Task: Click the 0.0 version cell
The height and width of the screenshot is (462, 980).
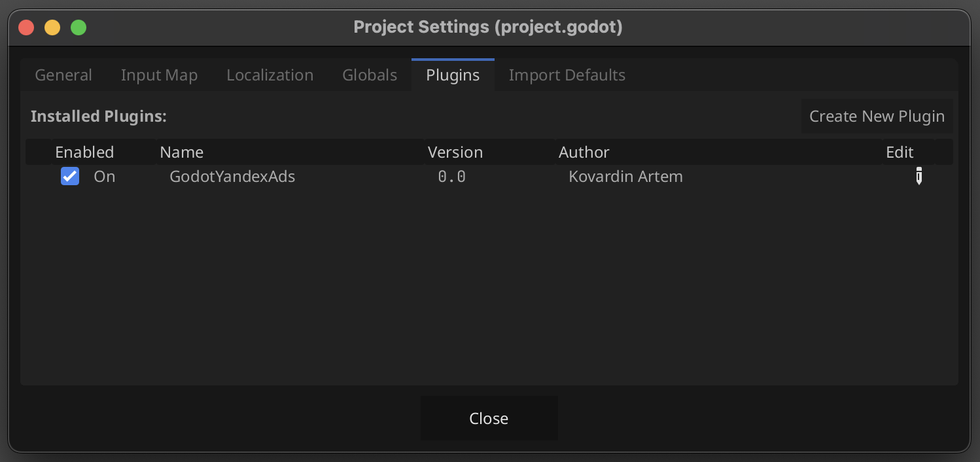Action: 452,177
